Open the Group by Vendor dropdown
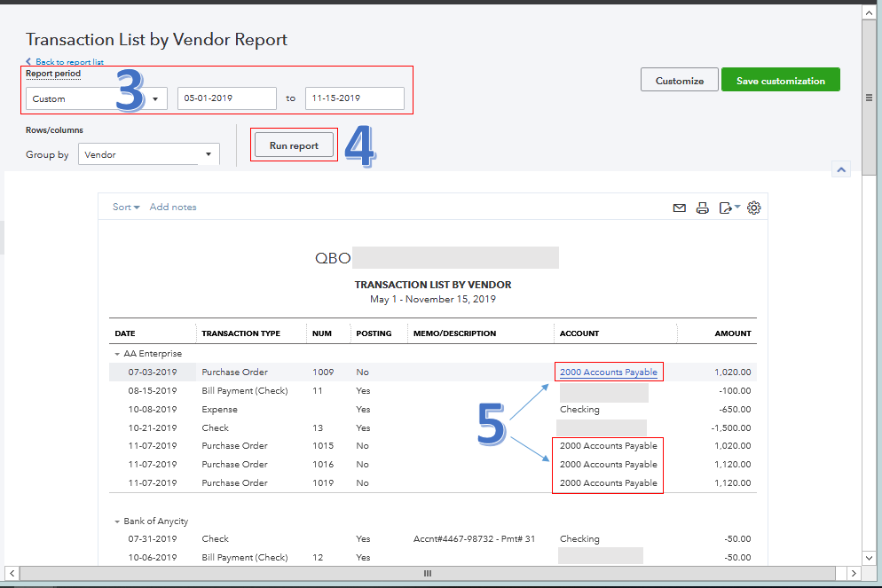This screenshot has height=588, width=882. [148, 153]
